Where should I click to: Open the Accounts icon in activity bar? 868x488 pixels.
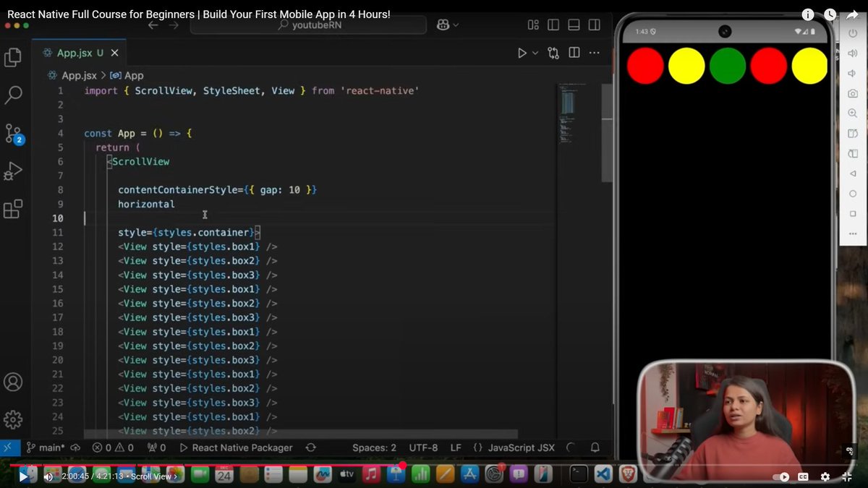[x=13, y=382]
